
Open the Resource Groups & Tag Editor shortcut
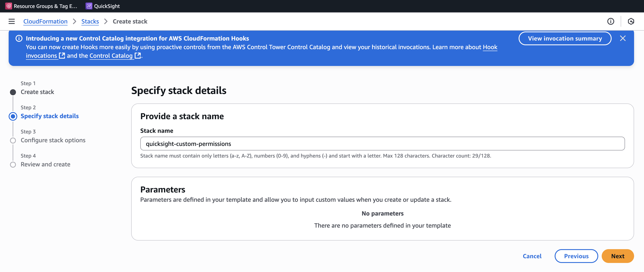click(41, 6)
